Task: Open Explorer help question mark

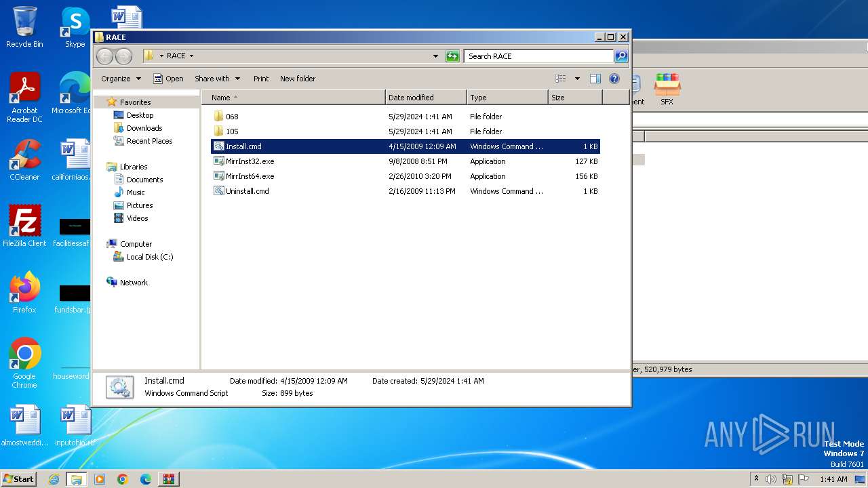Action: pyautogui.click(x=614, y=79)
